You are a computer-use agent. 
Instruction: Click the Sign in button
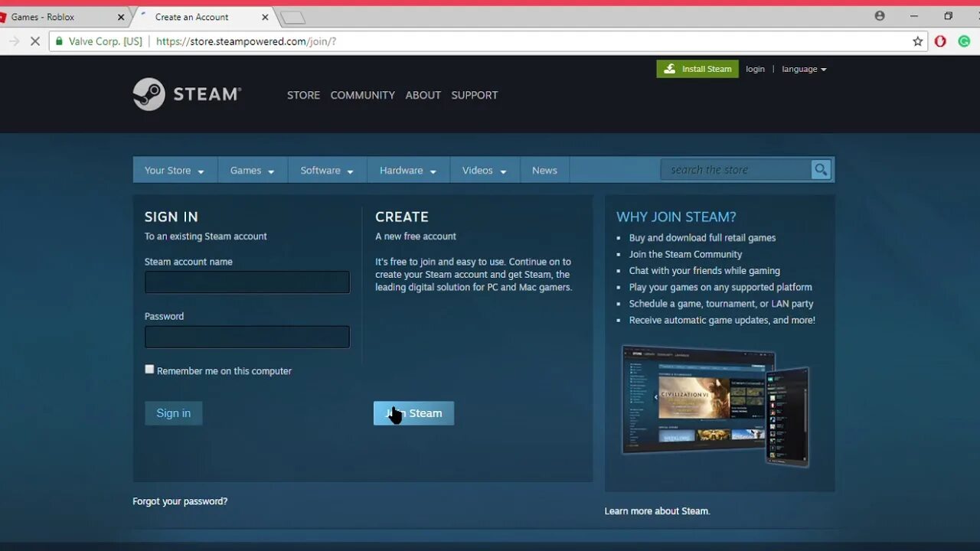(x=174, y=413)
